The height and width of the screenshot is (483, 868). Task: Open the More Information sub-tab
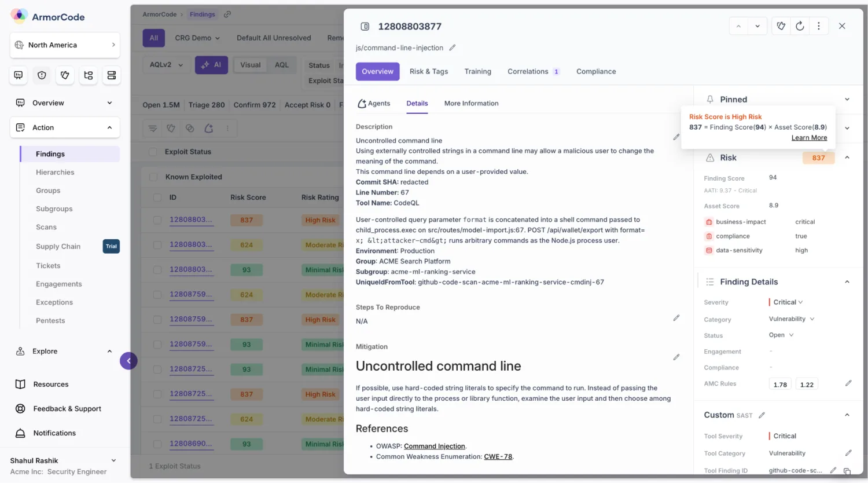pyautogui.click(x=471, y=104)
